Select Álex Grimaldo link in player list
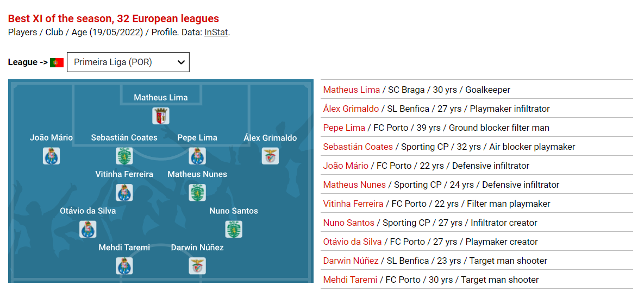The image size is (644, 298). [351, 109]
